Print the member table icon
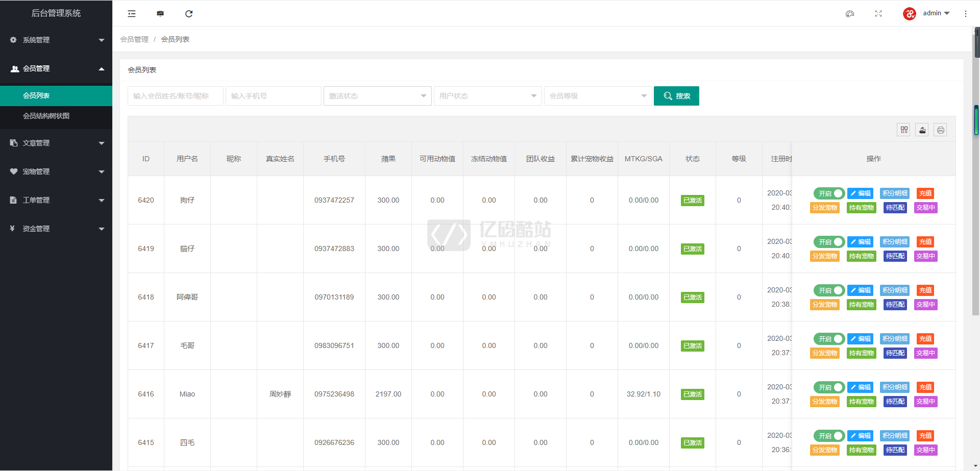Viewport: 980px width, 471px height. point(941,130)
